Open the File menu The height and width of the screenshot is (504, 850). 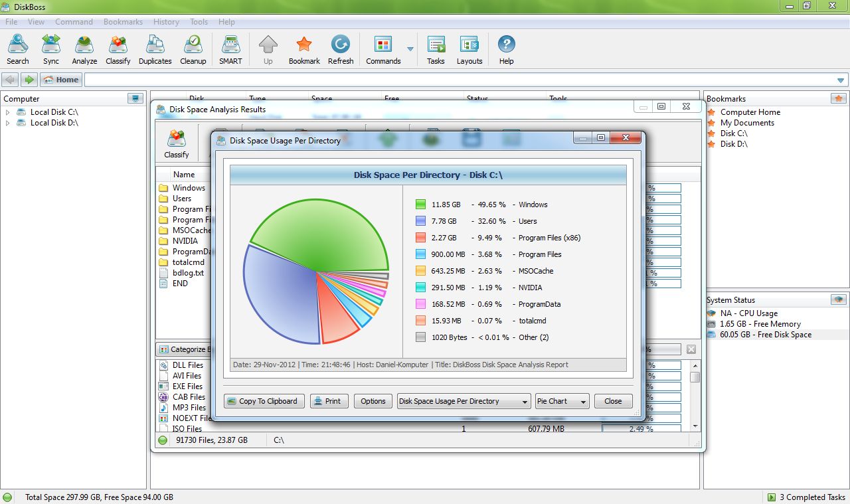[11, 22]
